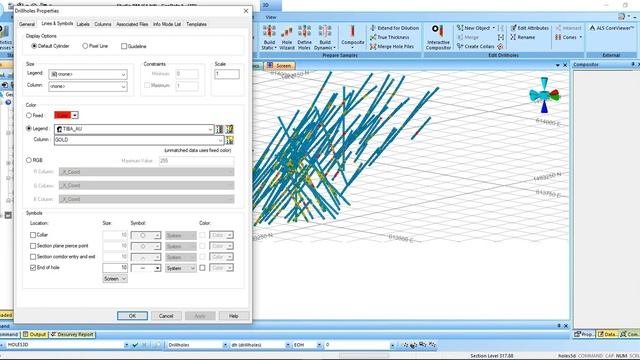Screen dimensions: 640x360
Task: Open the Build Static tool in the ribbon
Action: [269, 38]
